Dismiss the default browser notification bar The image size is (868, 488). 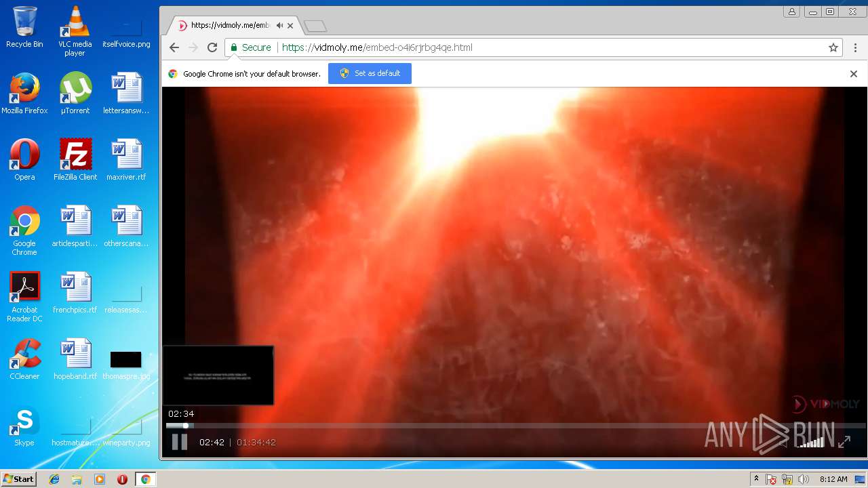(x=854, y=74)
